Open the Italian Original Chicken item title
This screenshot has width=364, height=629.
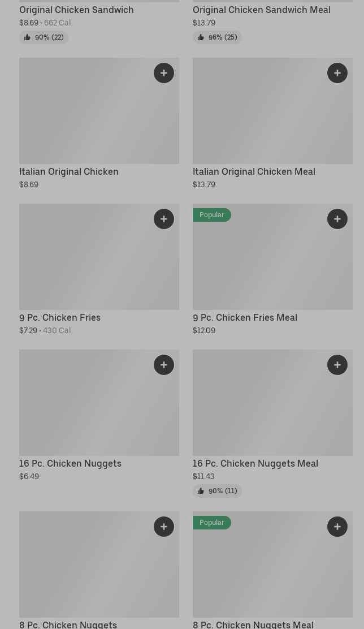69,171
